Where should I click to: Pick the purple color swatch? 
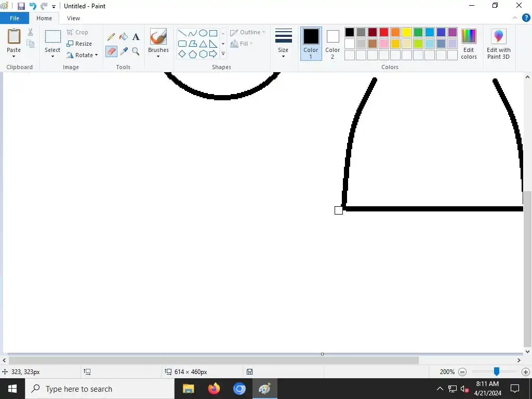click(x=453, y=32)
